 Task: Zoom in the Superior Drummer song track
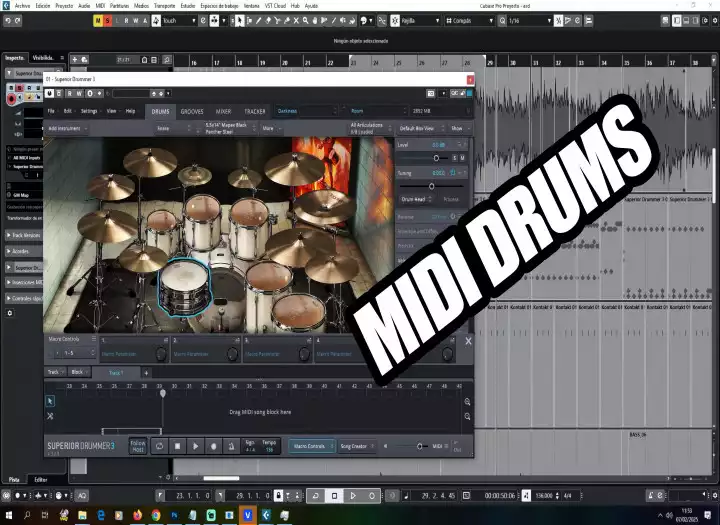pos(467,402)
